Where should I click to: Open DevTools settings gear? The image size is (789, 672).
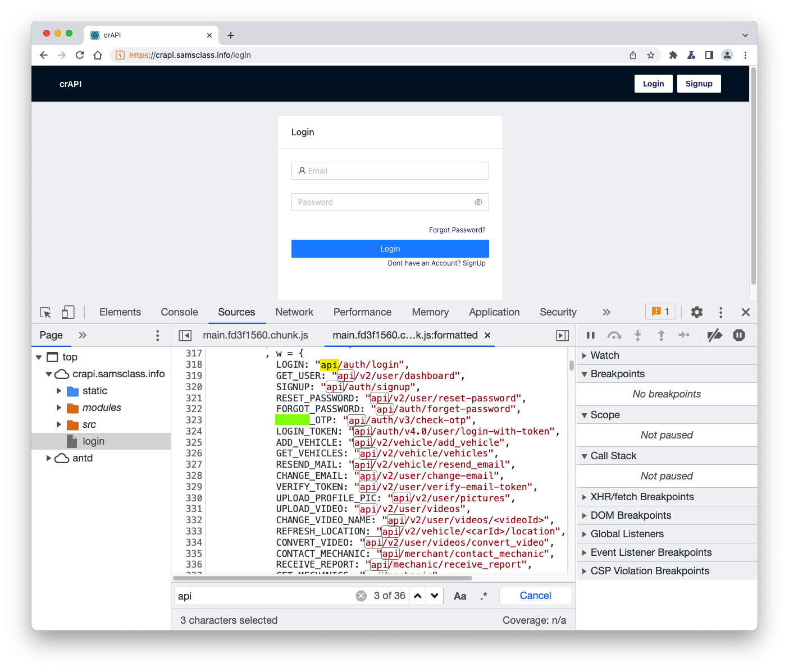click(697, 312)
